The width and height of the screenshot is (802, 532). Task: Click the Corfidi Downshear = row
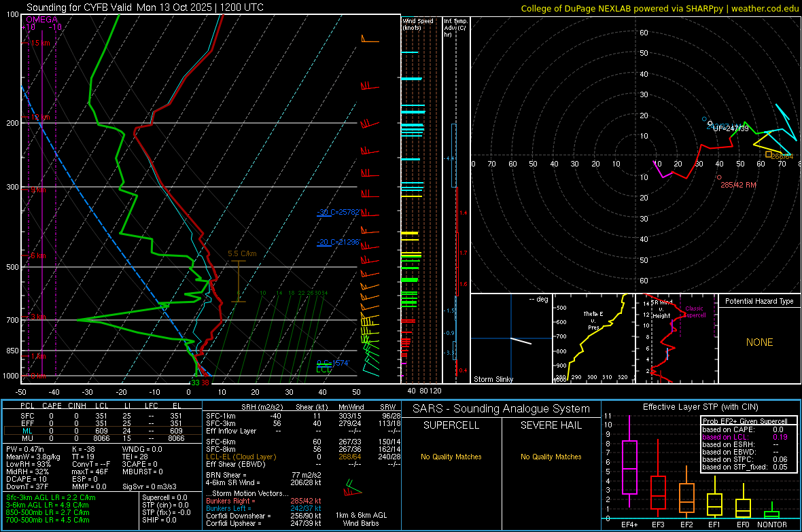pyautogui.click(x=264, y=516)
